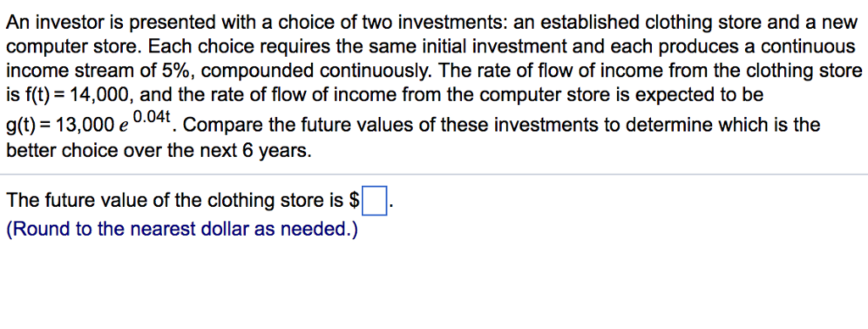This screenshot has height=329, width=868.
Task: Click the horizontal divider below the problem
Action: click(x=434, y=175)
